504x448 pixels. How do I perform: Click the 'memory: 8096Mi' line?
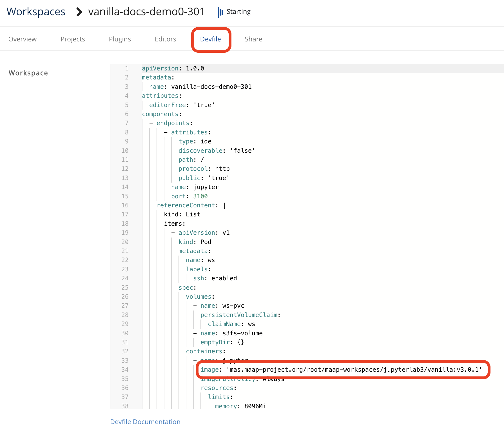[x=241, y=406]
